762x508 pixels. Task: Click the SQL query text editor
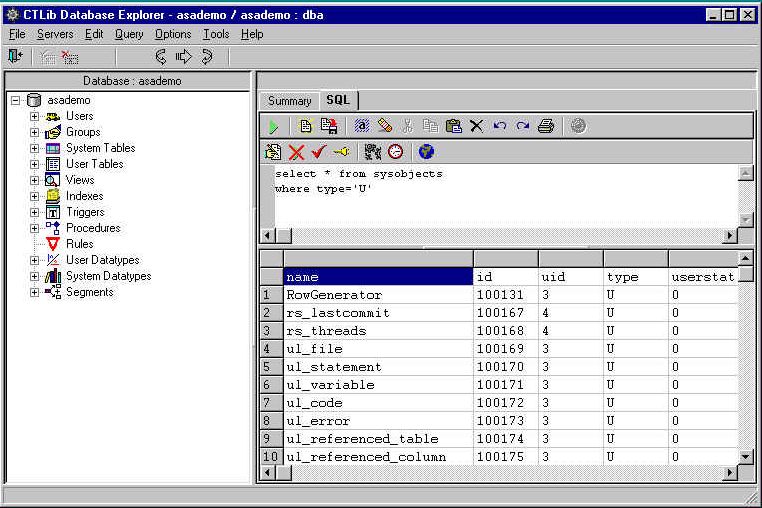point(505,197)
